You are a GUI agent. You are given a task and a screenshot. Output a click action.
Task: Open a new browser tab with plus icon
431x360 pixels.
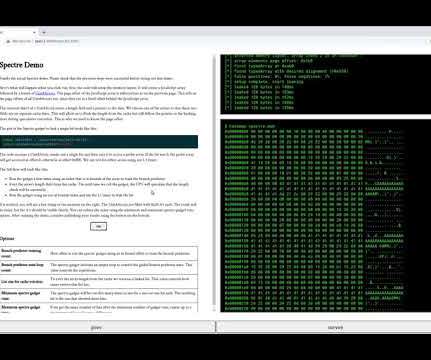point(44,32)
